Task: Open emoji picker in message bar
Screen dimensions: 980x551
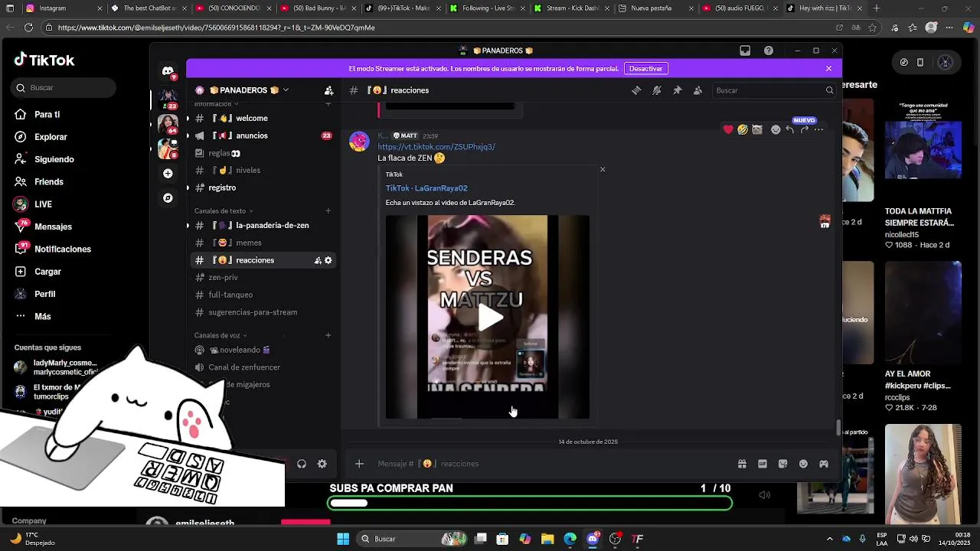Action: pyautogui.click(x=803, y=464)
